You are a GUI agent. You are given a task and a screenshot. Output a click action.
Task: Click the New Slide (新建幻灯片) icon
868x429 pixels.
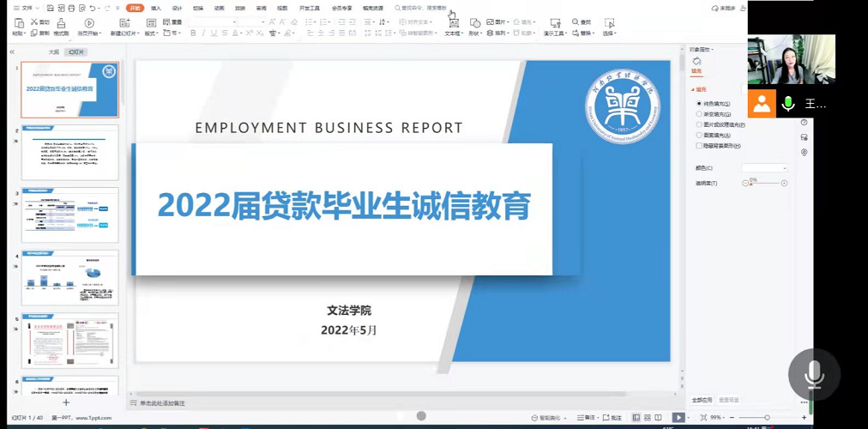(x=123, y=23)
